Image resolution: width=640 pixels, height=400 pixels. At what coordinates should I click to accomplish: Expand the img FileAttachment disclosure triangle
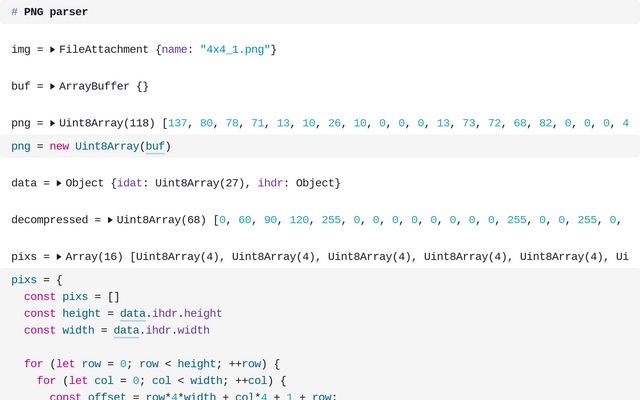point(52,50)
